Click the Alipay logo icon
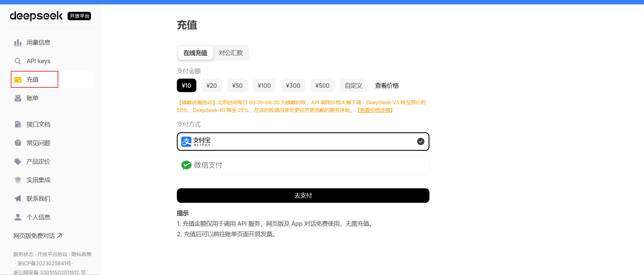This screenshot has height=275, width=644. 186,142
